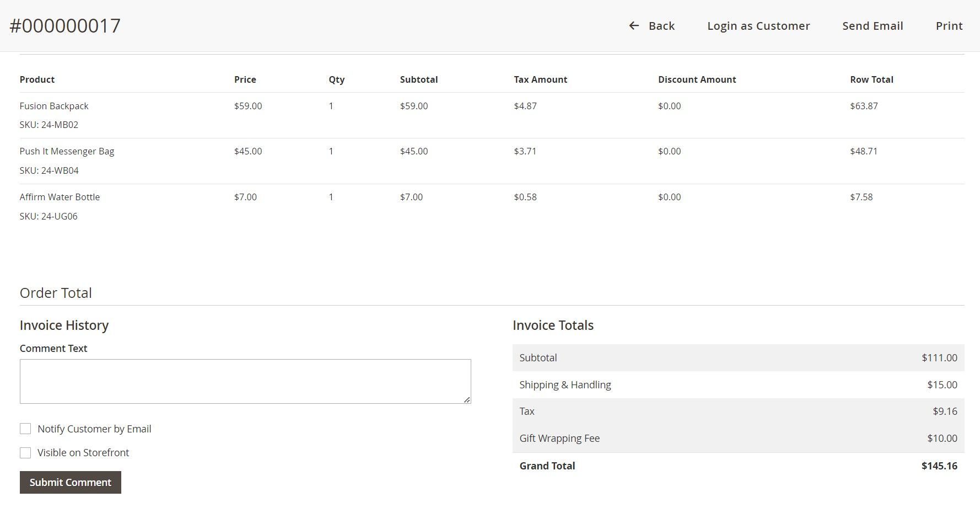Screen dimensions: 980x513
Task: Click the Visible on Storefront label text
Action: tap(83, 453)
